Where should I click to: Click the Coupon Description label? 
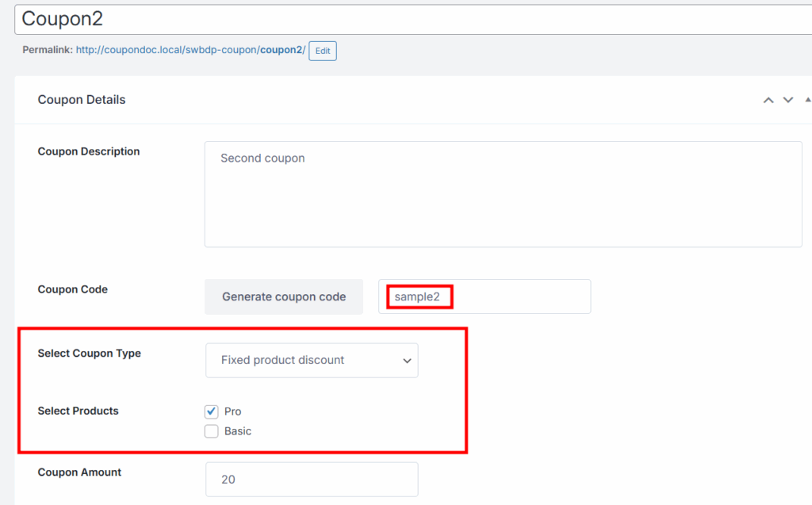(89, 151)
